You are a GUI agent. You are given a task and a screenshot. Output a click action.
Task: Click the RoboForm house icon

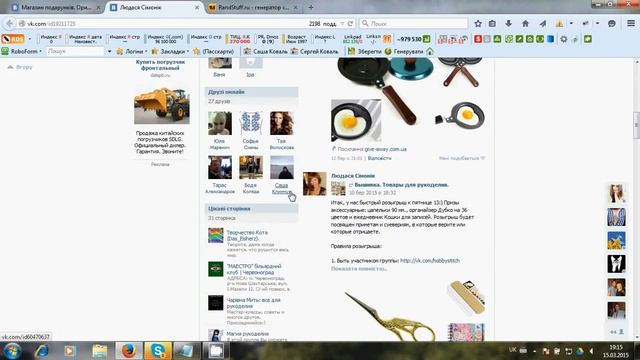pos(430,51)
